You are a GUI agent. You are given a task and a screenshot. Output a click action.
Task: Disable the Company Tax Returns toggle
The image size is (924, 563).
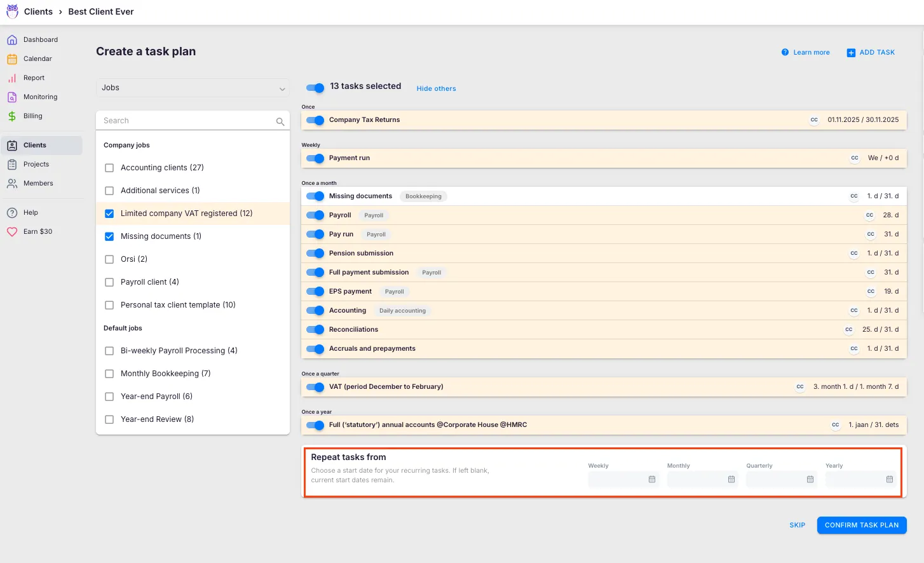(x=315, y=120)
